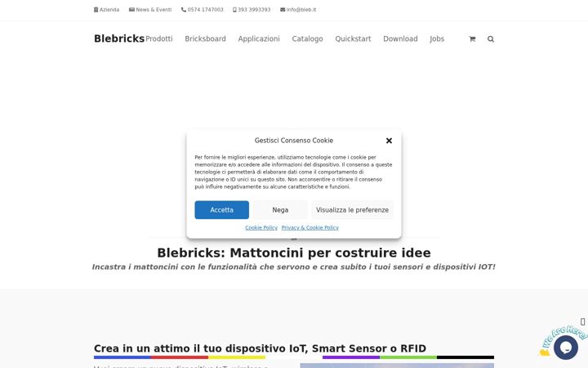Viewport: 588px width, 368px height.
Task: Open the Bricksboard menu item
Action: click(x=205, y=38)
